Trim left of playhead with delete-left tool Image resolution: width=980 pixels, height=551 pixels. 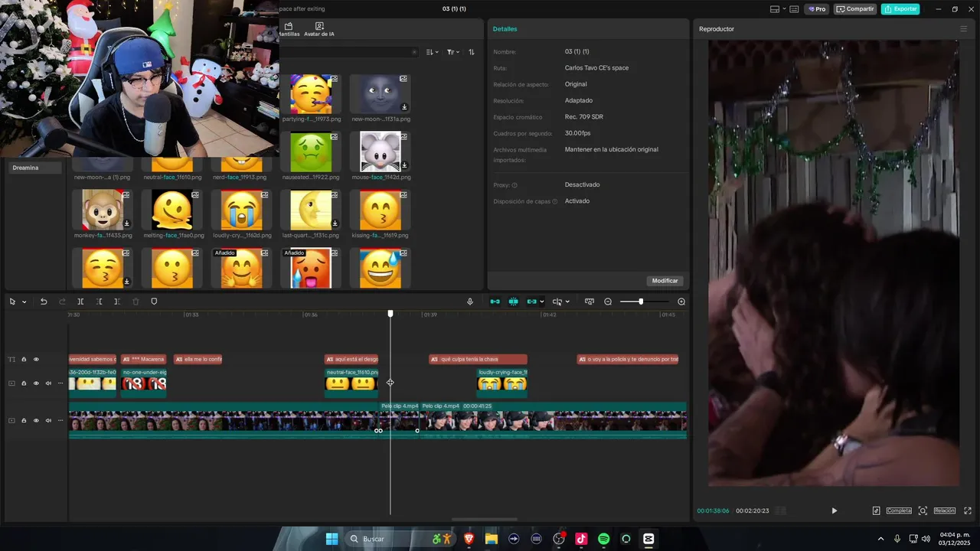point(99,302)
